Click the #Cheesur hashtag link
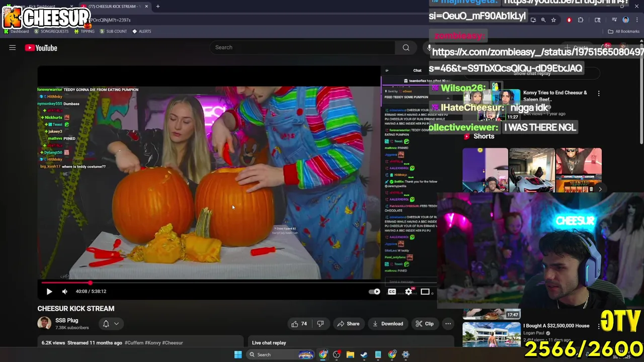Image resolution: width=644 pixels, height=362 pixels. click(173, 343)
